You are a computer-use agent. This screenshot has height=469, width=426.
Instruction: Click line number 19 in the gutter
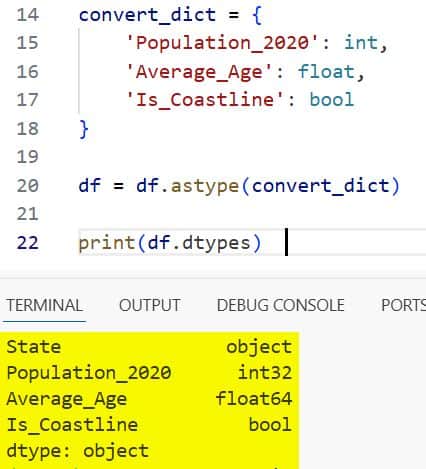[28, 157]
